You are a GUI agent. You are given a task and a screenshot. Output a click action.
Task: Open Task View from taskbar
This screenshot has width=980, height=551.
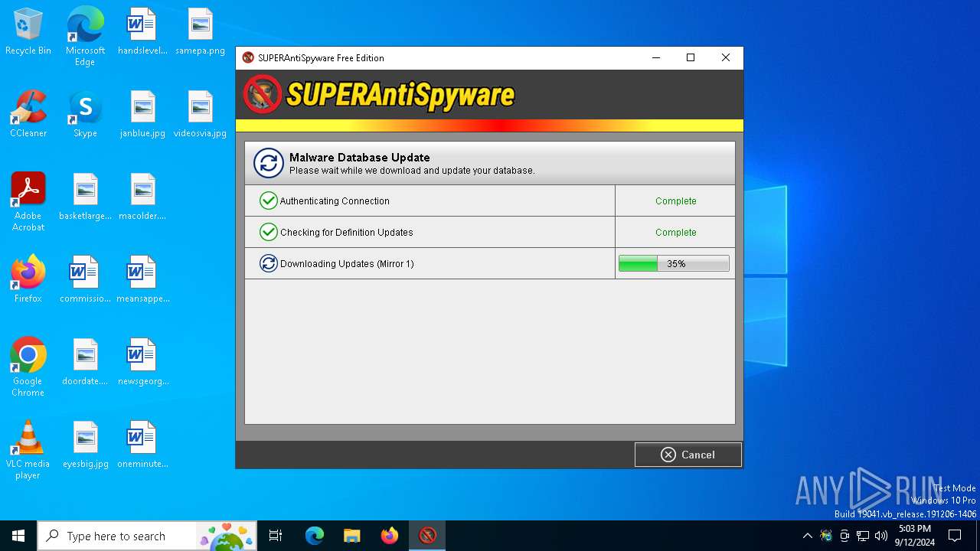(276, 536)
